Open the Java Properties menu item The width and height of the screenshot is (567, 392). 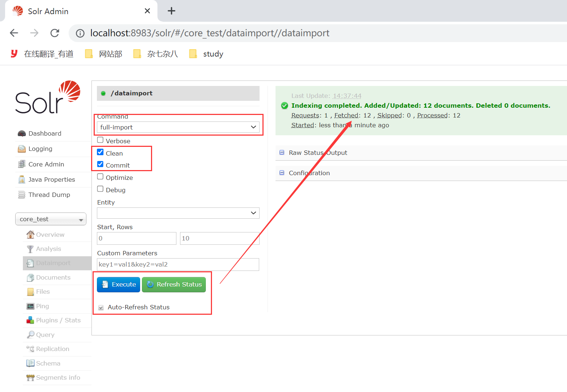(52, 180)
